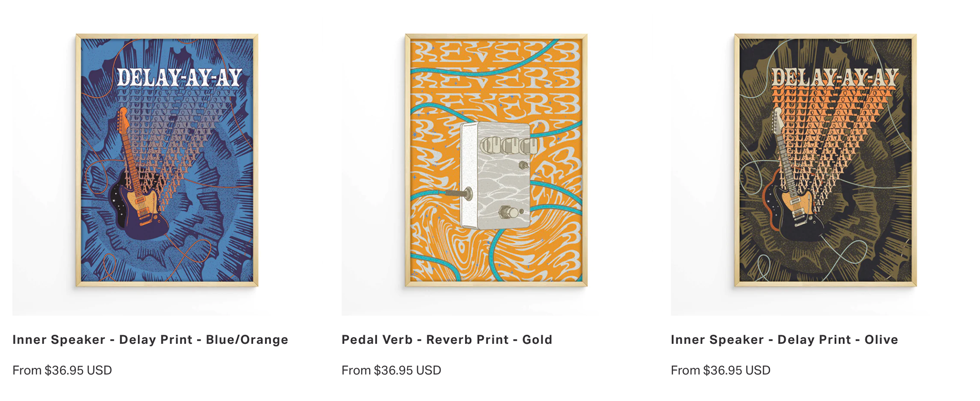Click 'Inner Speaker - Delay Print - Olive' title

785,340
